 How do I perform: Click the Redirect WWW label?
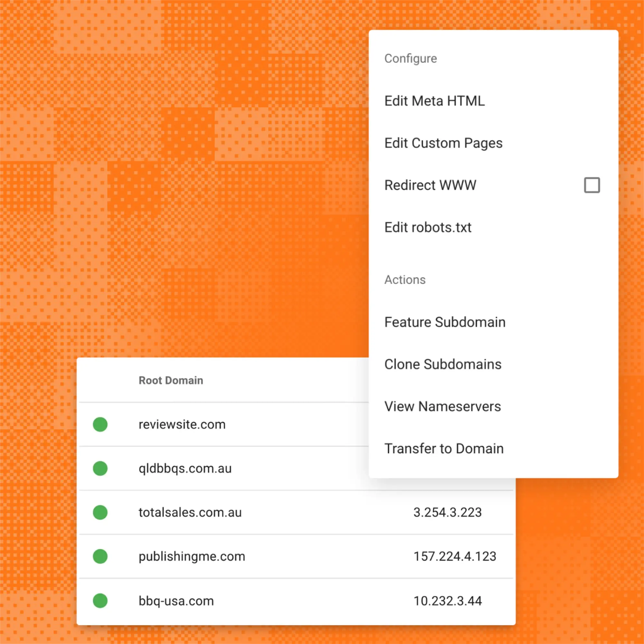click(x=430, y=185)
